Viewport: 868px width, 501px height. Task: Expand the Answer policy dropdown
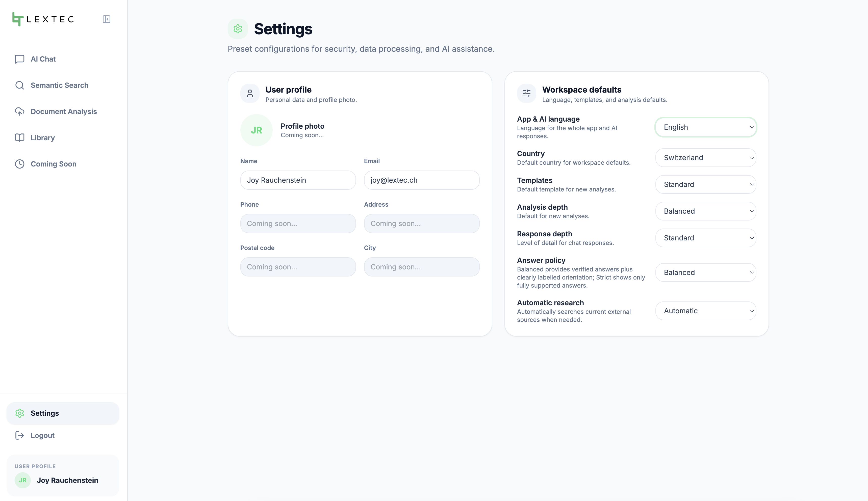point(705,272)
